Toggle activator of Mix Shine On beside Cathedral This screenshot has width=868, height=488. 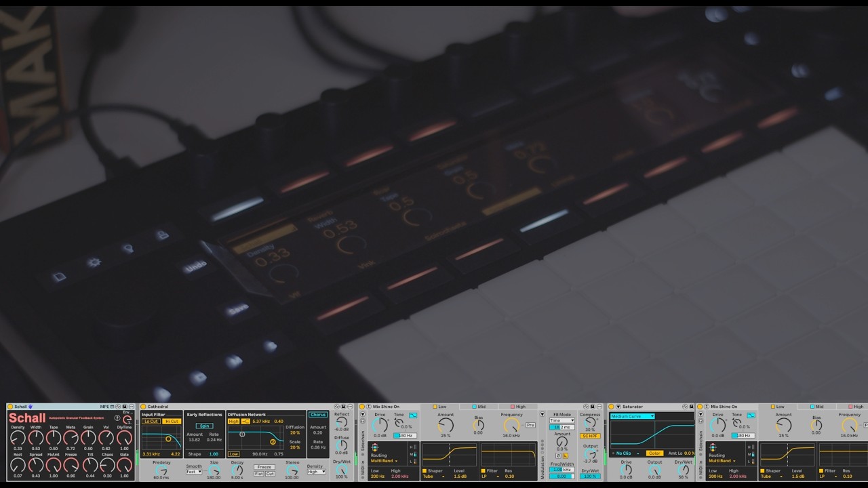[361, 407]
